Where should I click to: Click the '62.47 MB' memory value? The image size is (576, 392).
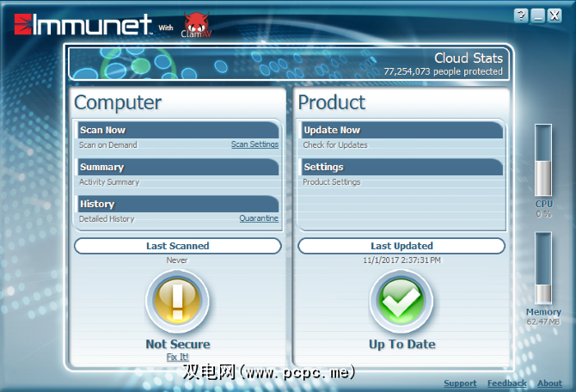[543, 322]
